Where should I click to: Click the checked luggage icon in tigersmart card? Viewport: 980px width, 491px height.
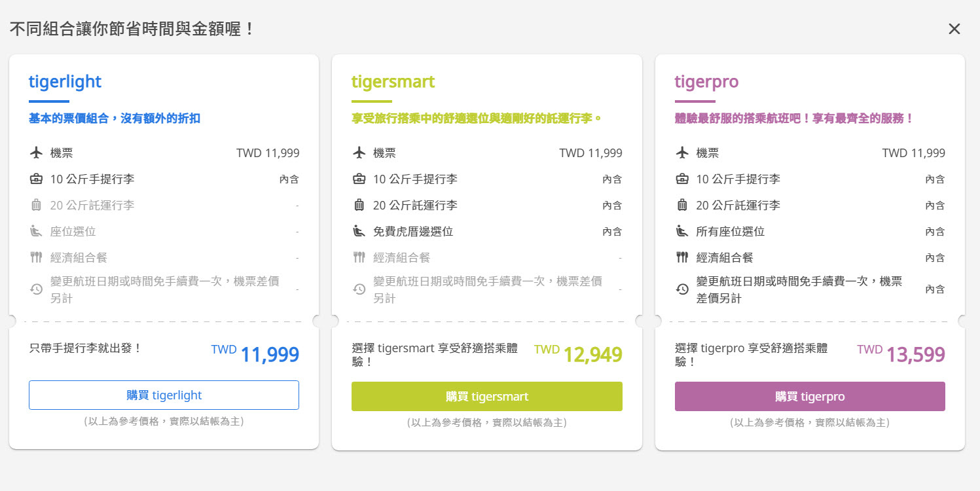coord(359,205)
